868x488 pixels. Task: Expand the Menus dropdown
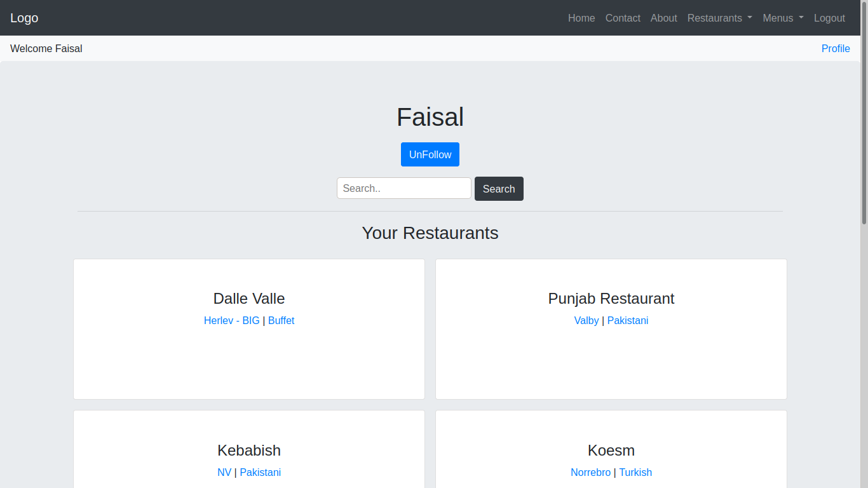(783, 18)
